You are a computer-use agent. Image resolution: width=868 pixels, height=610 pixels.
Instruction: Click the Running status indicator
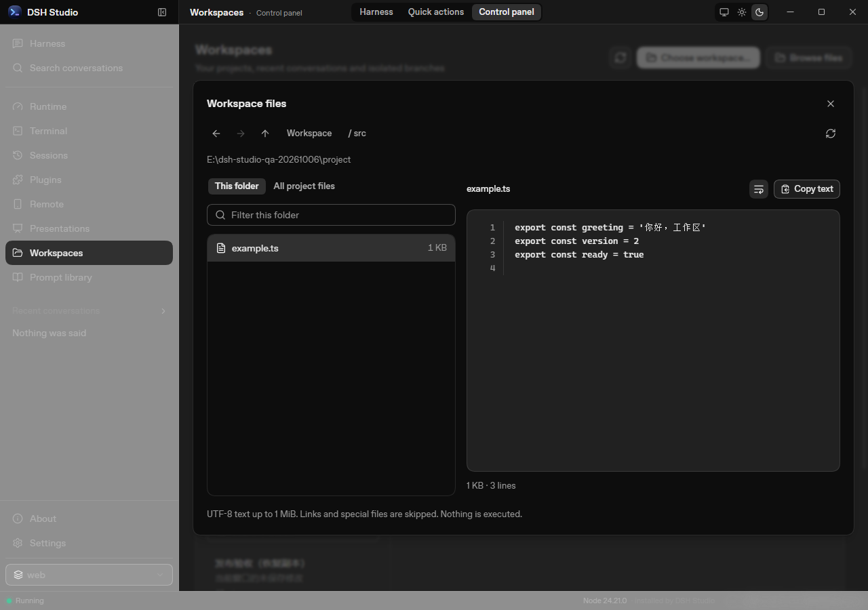coord(25,601)
